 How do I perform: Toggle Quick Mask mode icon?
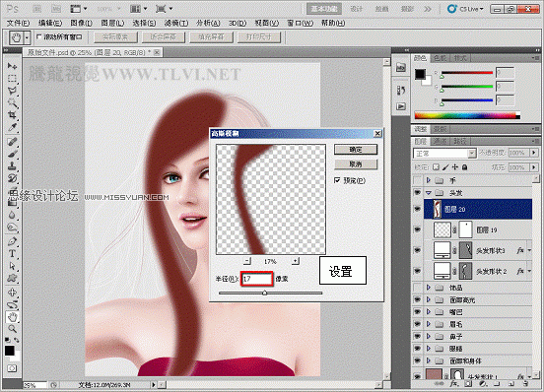(x=12, y=368)
